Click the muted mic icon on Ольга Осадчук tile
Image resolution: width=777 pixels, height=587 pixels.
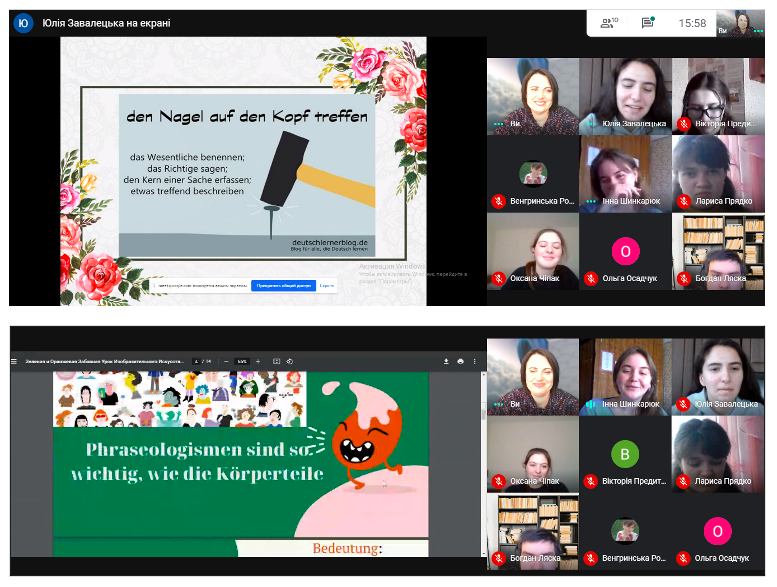click(x=590, y=278)
